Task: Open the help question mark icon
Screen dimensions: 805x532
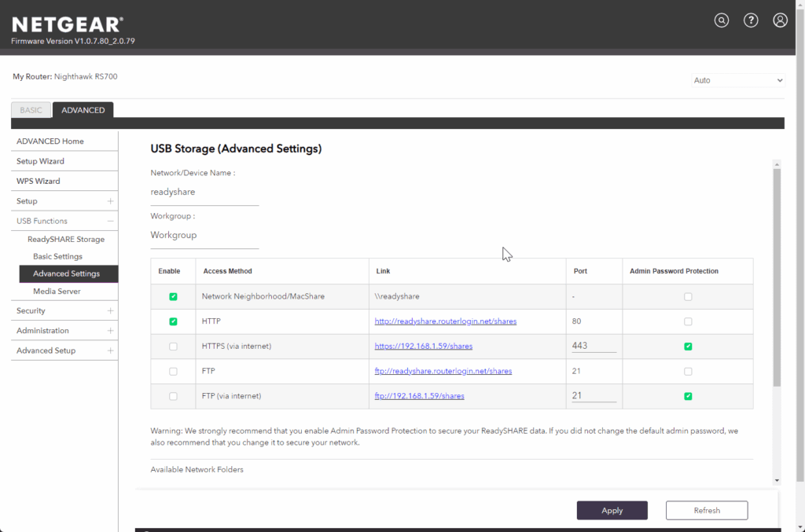Action: pos(751,20)
